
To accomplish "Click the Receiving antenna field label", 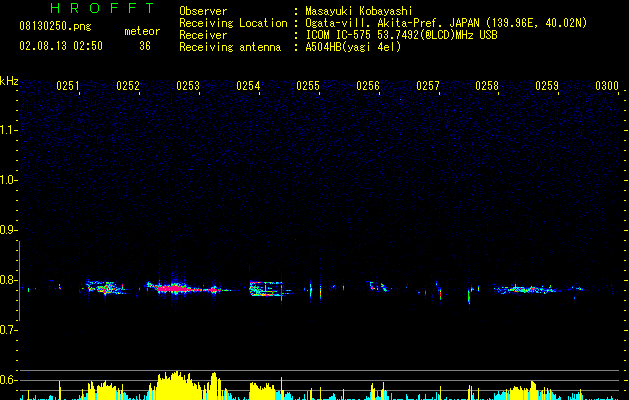I will [230, 47].
